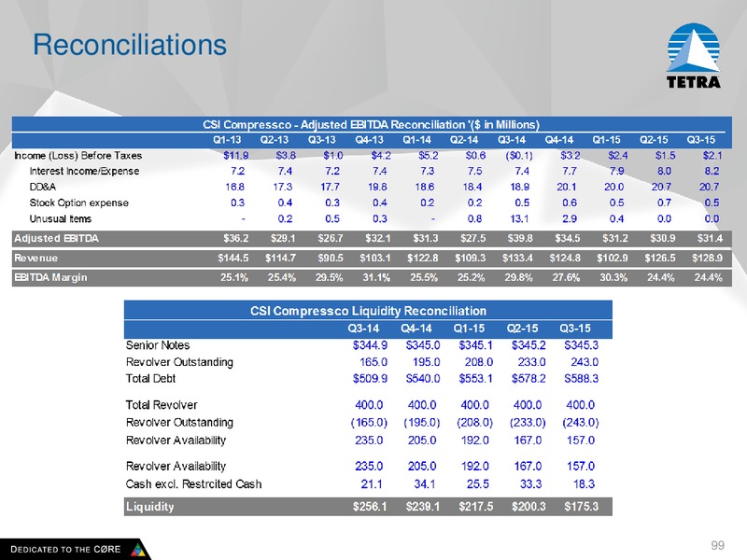Select the EBITDA Margin row label

click(x=50, y=277)
